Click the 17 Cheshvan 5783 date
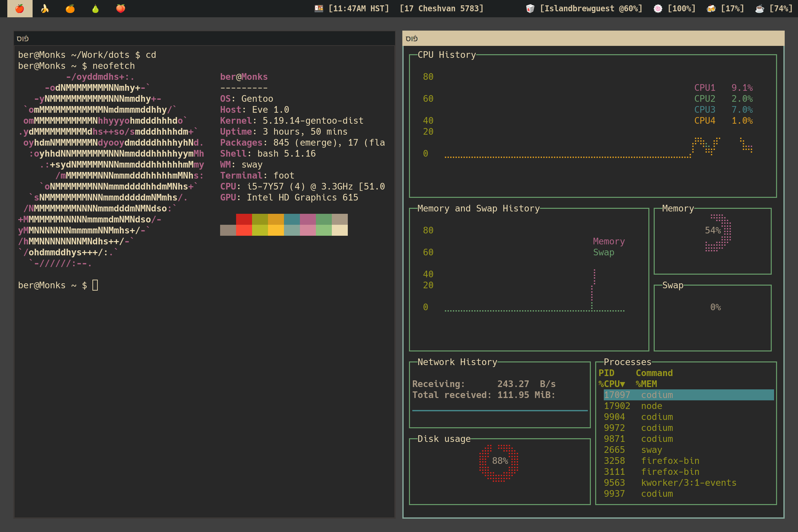This screenshot has height=532, width=798. click(x=442, y=9)
